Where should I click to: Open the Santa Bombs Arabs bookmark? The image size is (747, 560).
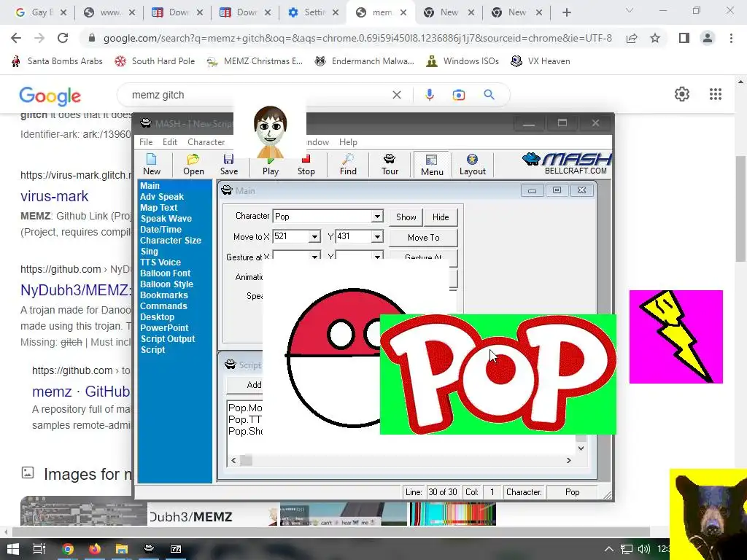click(x=57, y=61)
